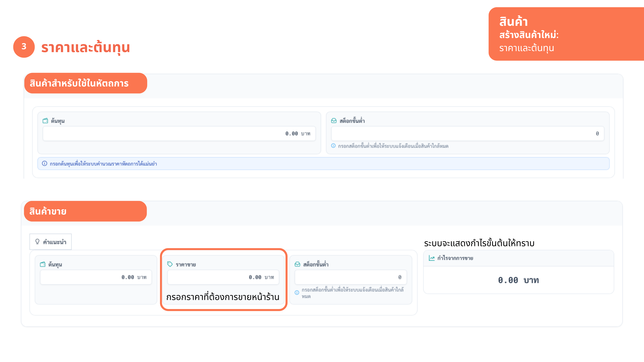
Task: Focus the สต็อกขั้นต่ำ input in สินค้าขาย section
Action: click(351, 277)
